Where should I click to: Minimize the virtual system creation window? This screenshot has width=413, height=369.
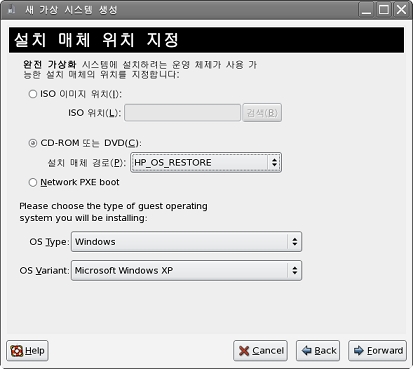366,10
